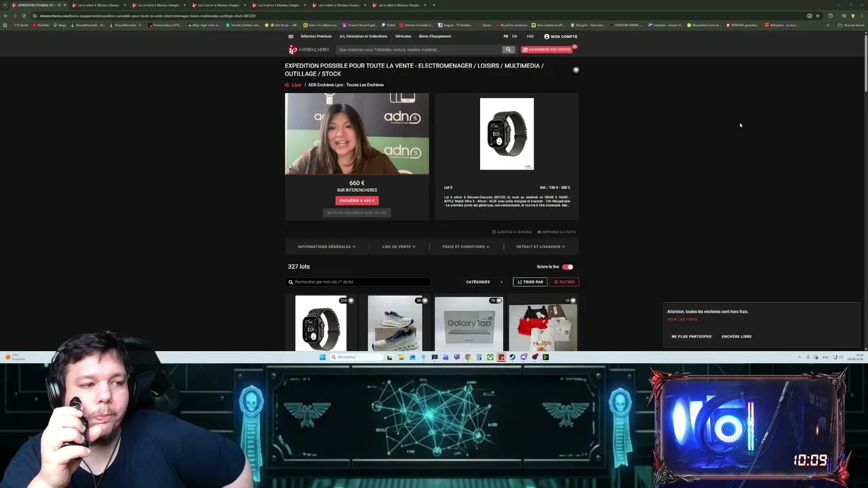The width and height of the screenshot is (868, 488).
Task: Favorite the Galaxy Tab lot card with its heart
Action: pos(498,300)
